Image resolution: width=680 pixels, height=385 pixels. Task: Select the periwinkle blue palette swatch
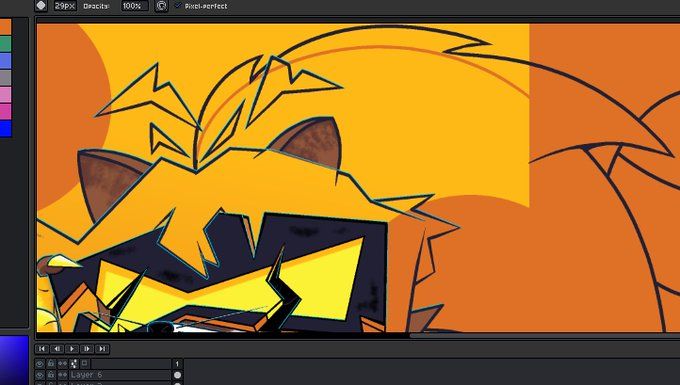click(5, 60)
